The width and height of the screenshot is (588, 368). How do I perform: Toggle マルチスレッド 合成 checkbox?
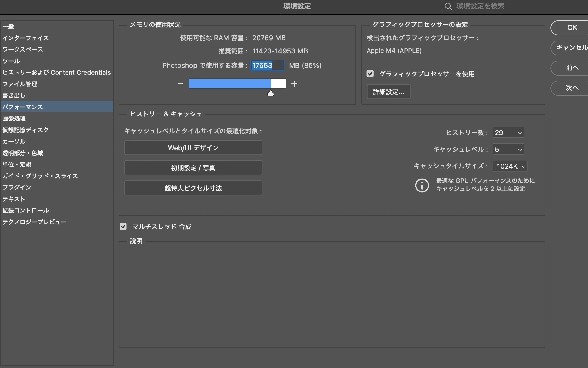pyautogui.click(x=123, y=227)
